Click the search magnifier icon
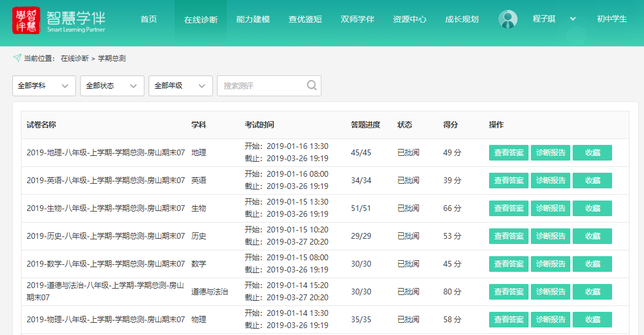Screen dimensions: 644x335 click(312, 86)
